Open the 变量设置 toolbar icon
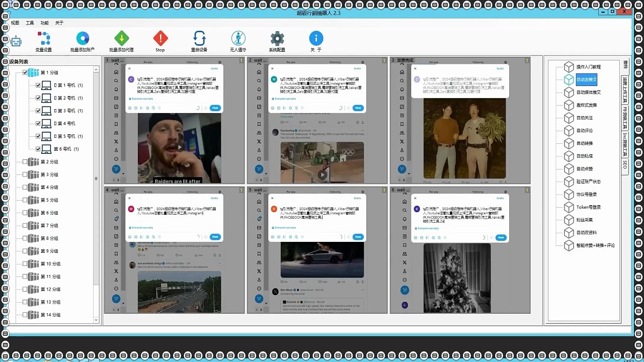The width and height of the screenshot is (644, 362). pos(44,38)
